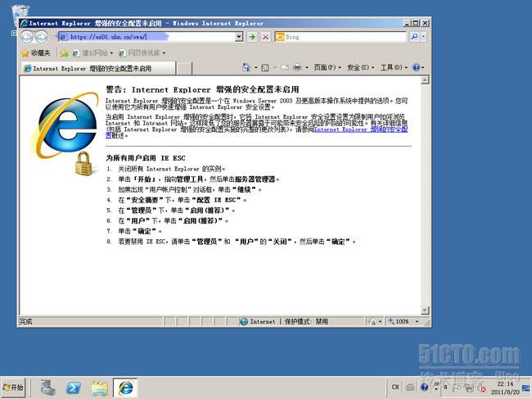Image resolution: width=532 pixels, height=399 pixels.
Task: Click the Read mail envelope icon
Action: [x=285, y=67]
